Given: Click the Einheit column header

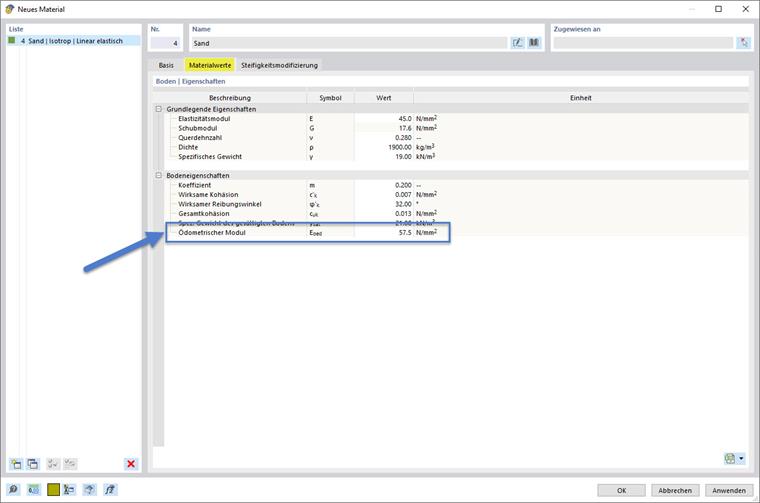Looking at the screenshot, I should (x=581, y=98).
